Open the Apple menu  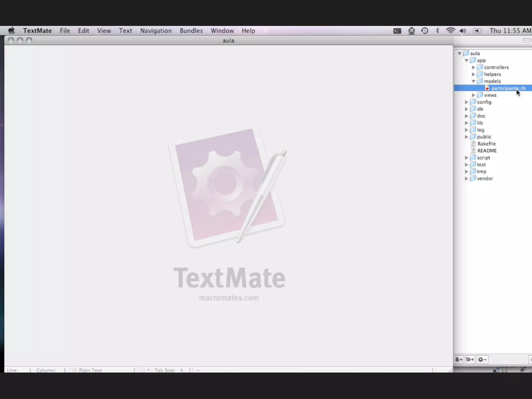(12, 31)
